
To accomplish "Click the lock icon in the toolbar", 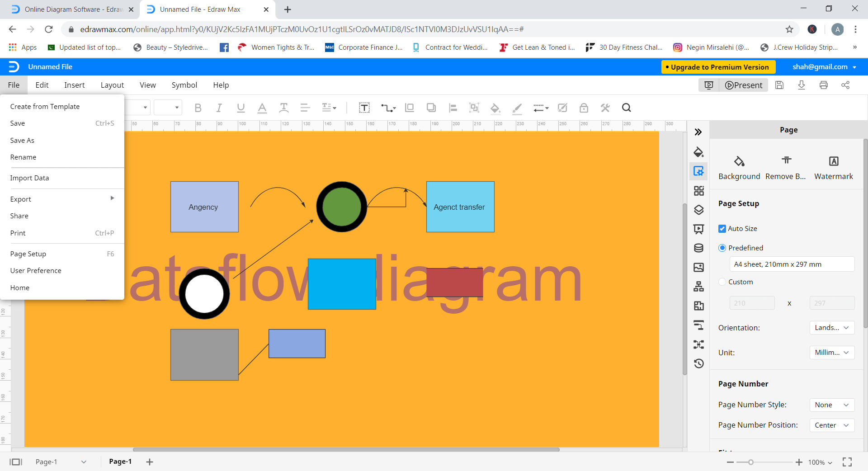I will coord(584,108).
